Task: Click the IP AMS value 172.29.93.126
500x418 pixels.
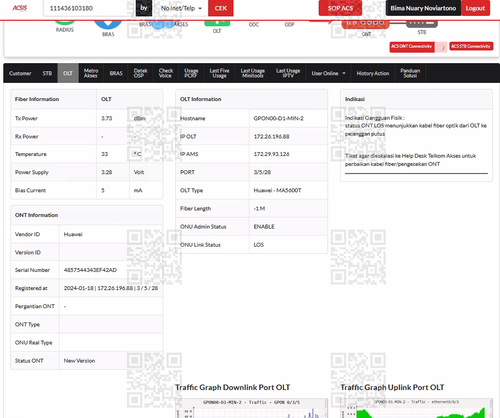Action: click(x=271, y=154)
